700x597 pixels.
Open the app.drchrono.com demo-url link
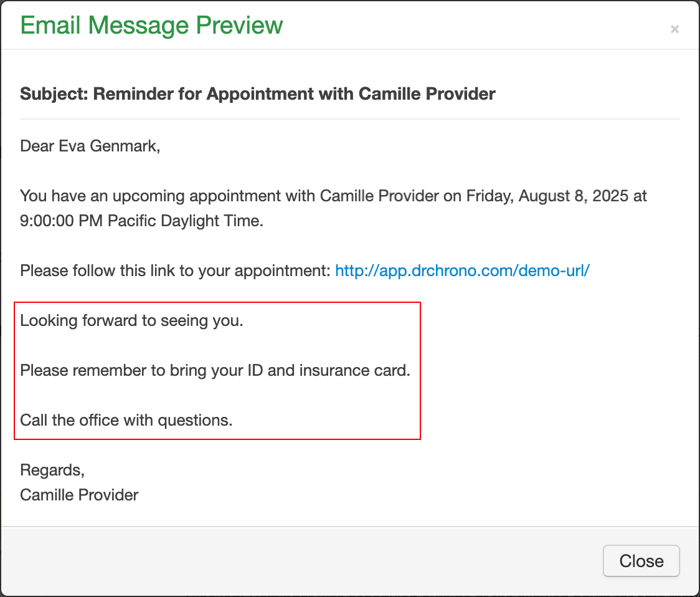[462, 270]
